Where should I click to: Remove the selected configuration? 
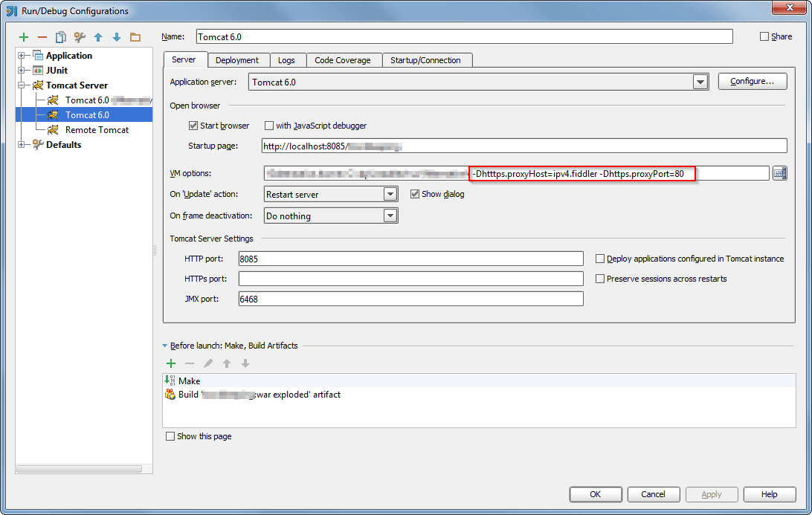(42, 36)
